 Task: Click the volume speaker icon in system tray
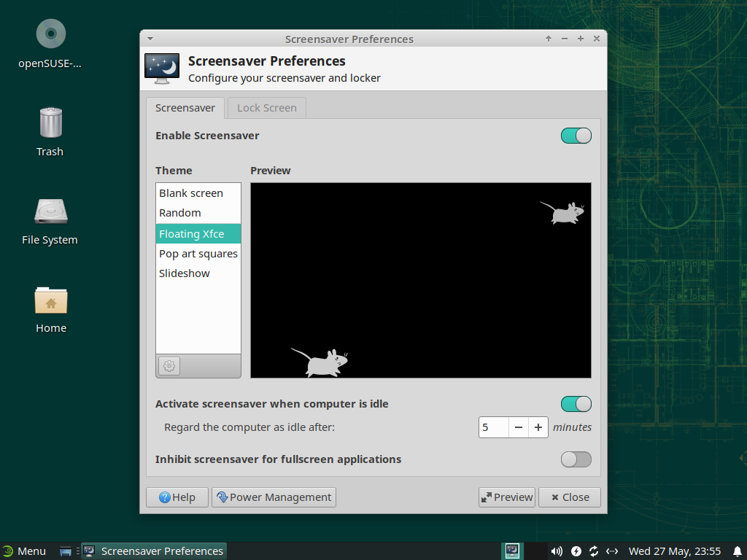coord(557,551)
